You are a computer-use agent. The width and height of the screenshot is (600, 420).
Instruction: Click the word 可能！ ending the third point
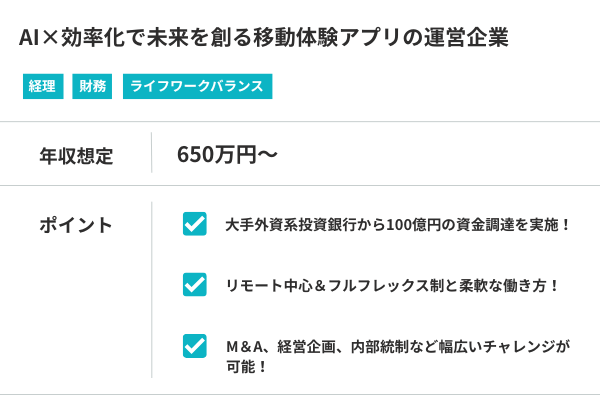pos(247,366)
